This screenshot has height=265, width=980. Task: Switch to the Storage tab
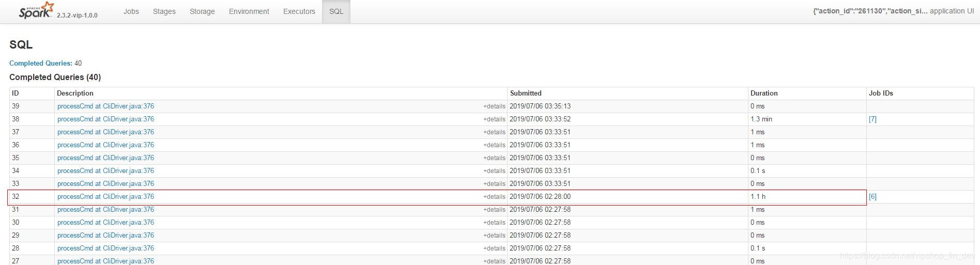202,11
